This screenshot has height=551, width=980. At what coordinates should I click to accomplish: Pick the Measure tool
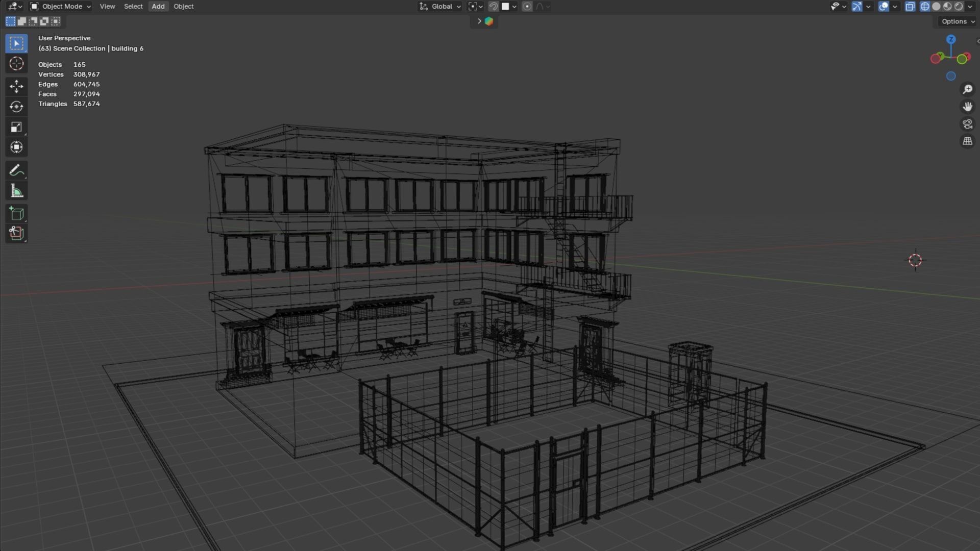coord(16,191)
